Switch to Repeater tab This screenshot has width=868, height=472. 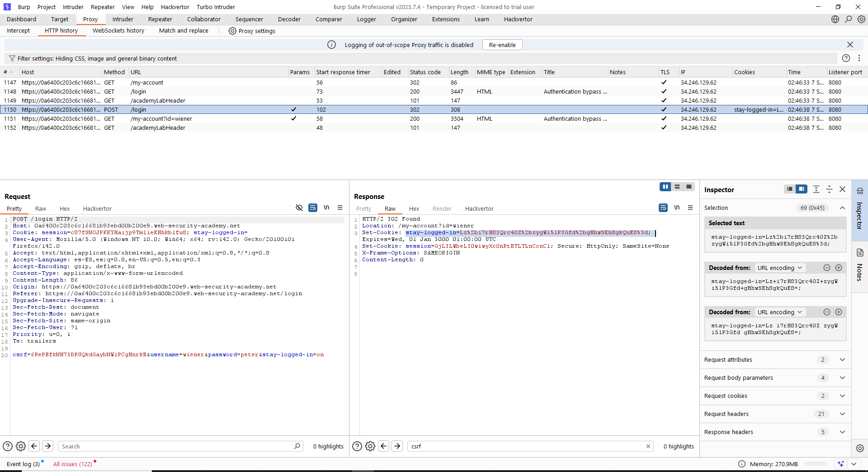click(x=160, y=19)
